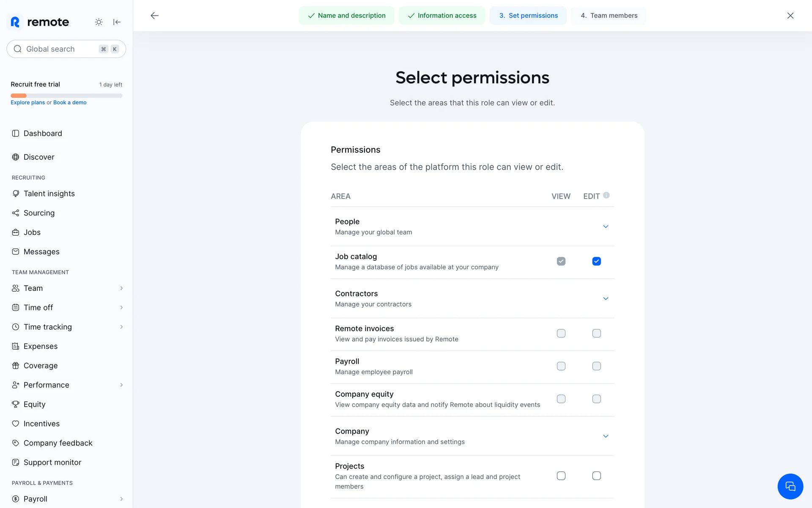Click the info icon next to EDIT

click(x=606, y=195)
